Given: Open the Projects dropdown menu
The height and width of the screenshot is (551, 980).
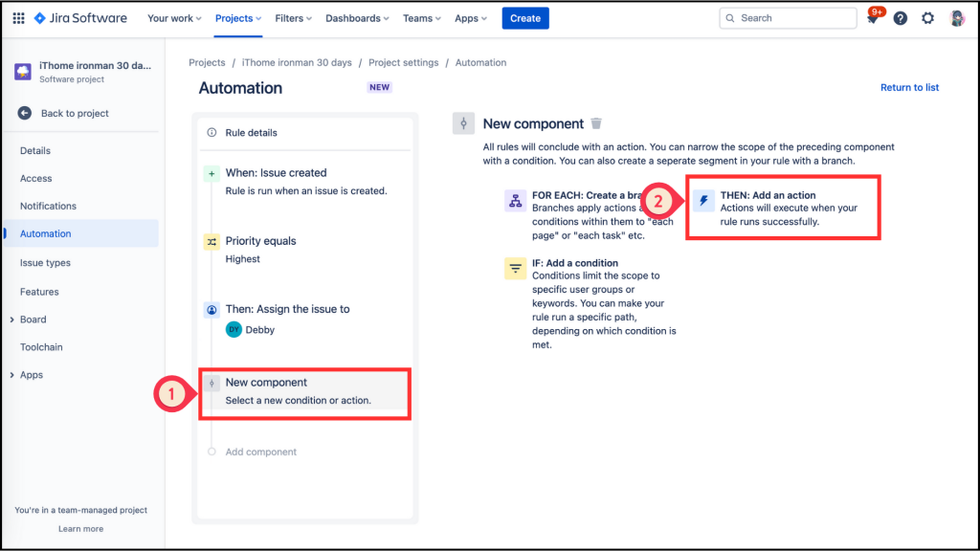Looking at the screenshot, I should (238, 18).
